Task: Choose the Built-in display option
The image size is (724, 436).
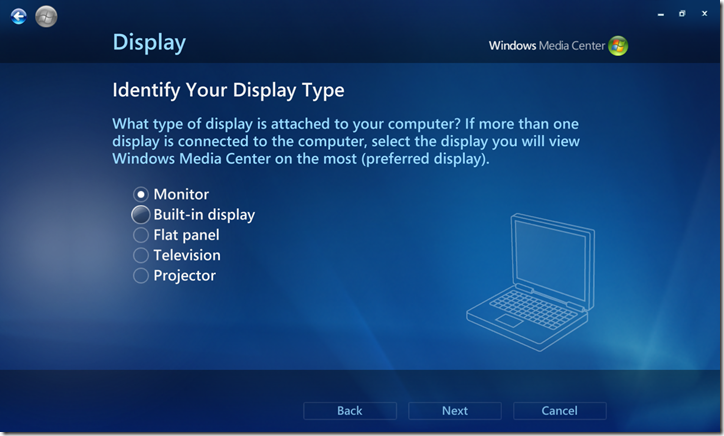Action: (x=140, y=215)
